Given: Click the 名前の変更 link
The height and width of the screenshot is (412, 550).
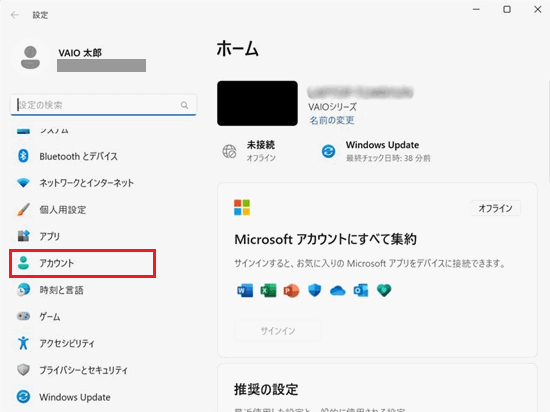Looking at the screenshot, I should (x=331, y=120).
